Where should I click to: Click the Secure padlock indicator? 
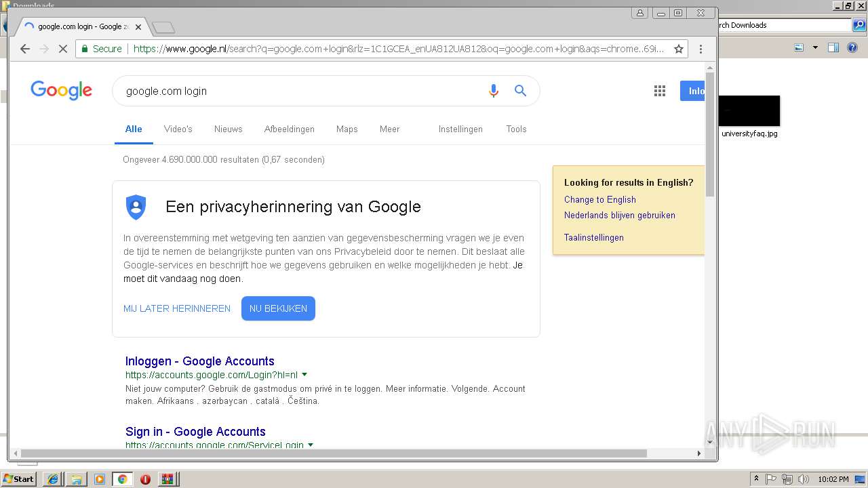coord(102,49)
